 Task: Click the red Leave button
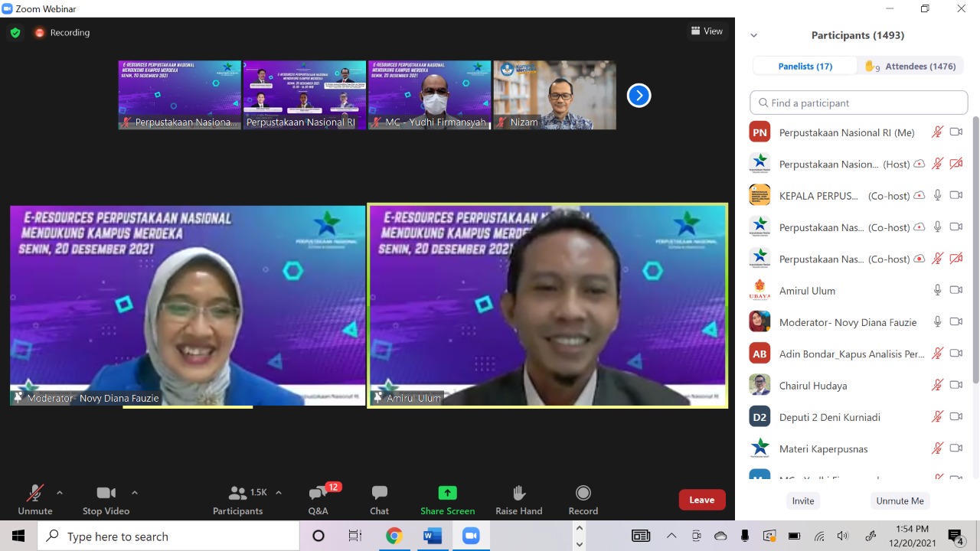[x=701, y=500]
